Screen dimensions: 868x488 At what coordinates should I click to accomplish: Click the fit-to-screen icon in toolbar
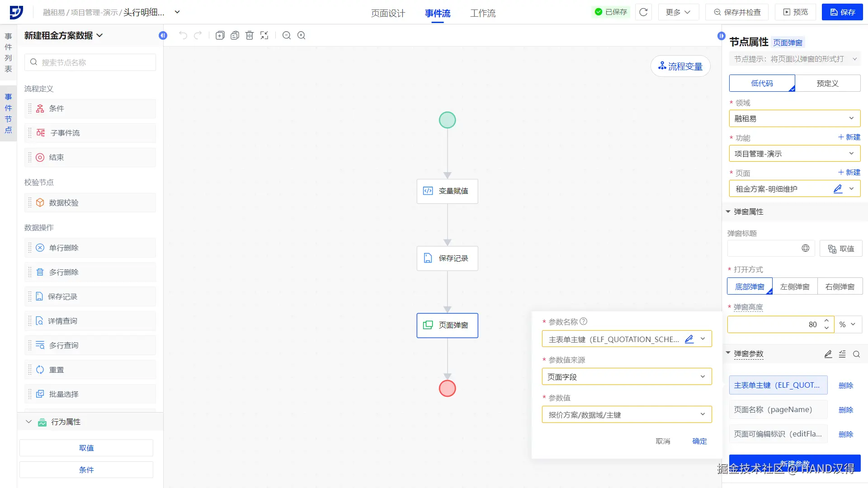coord(264,35)
